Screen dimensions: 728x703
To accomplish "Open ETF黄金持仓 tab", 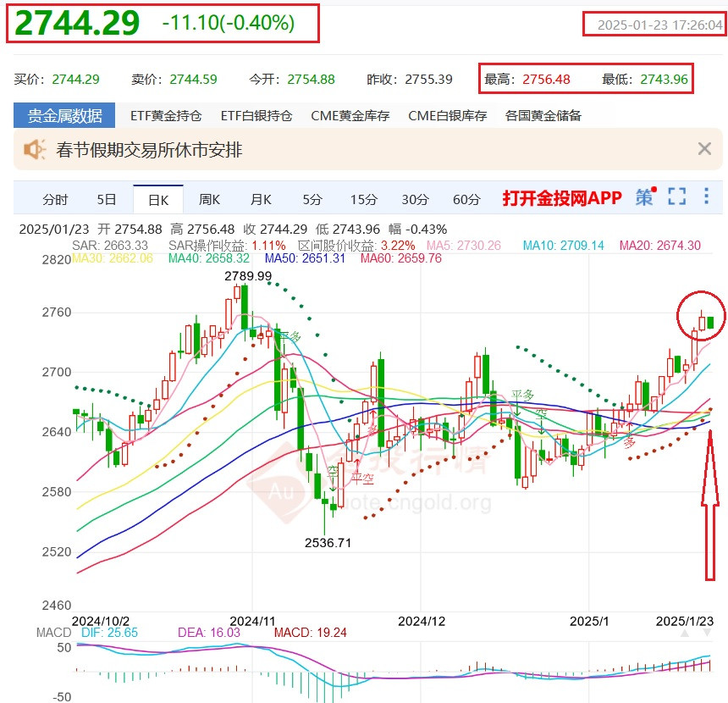I will click(x=166, y=116).
